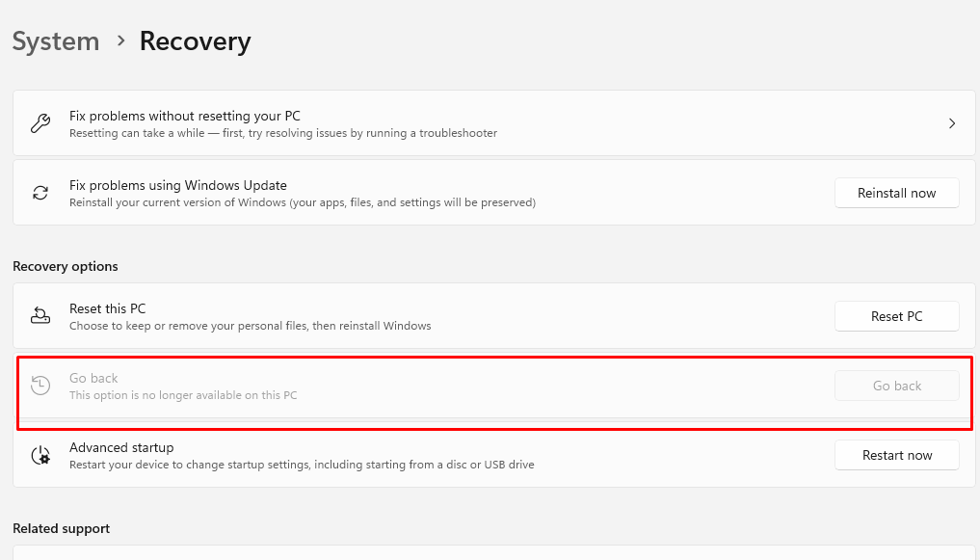Click the Recovery options section header
Screen dimensions: 980x560
point(65,266)
